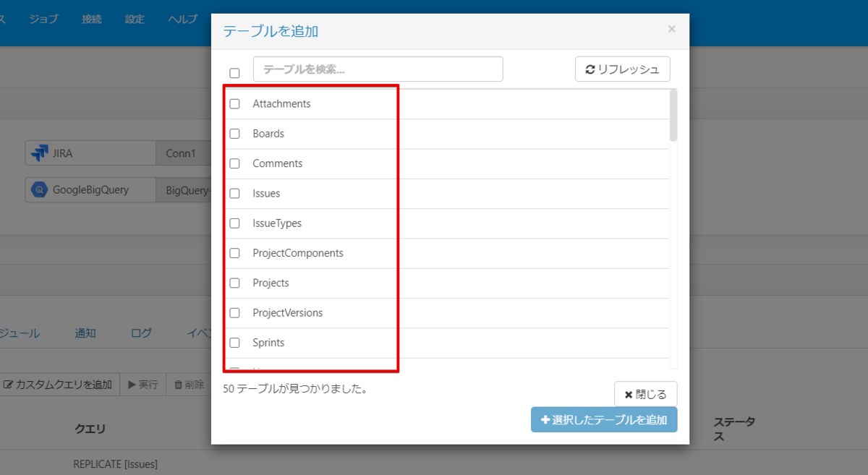Switch to the ログ tab

click(x=142, y=333)
